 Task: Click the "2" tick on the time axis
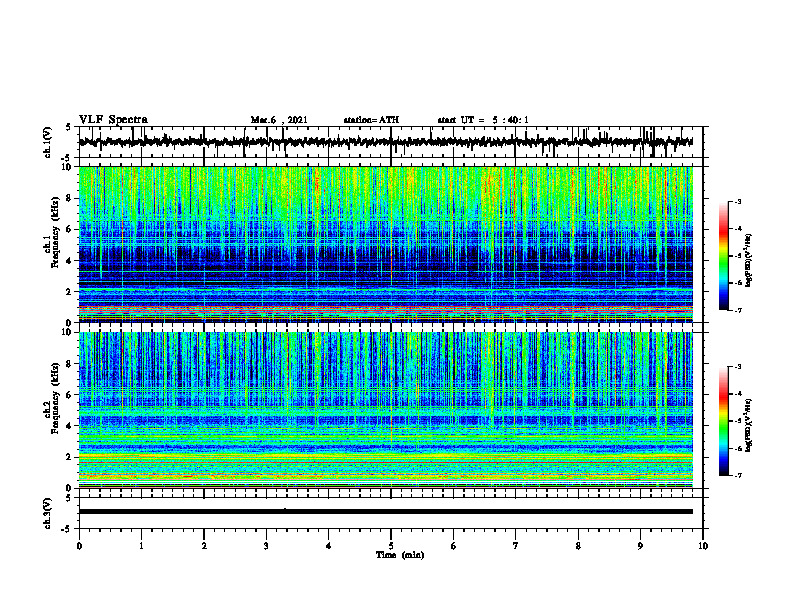click(x=204, y=546)
